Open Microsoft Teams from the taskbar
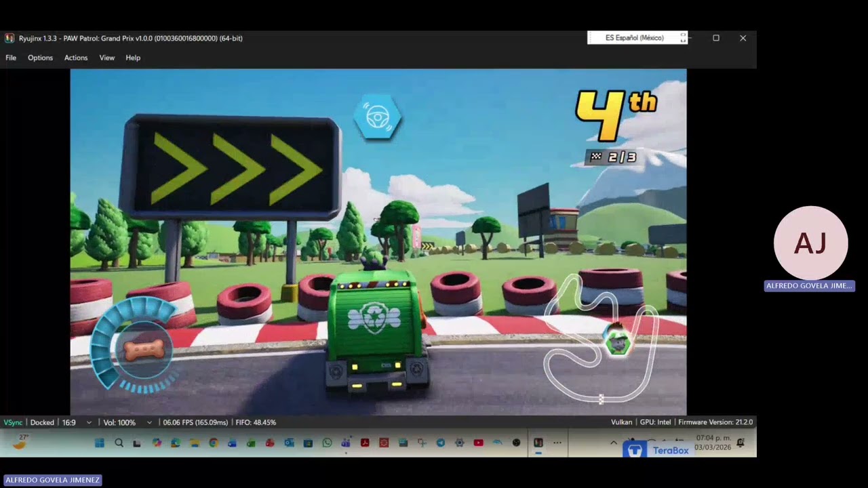This screenshot has width=868, height=488. 346,443
